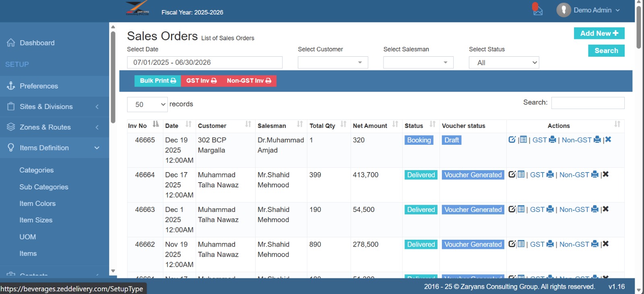Delete order 46665 using the X icon

(x=608, y=140)
